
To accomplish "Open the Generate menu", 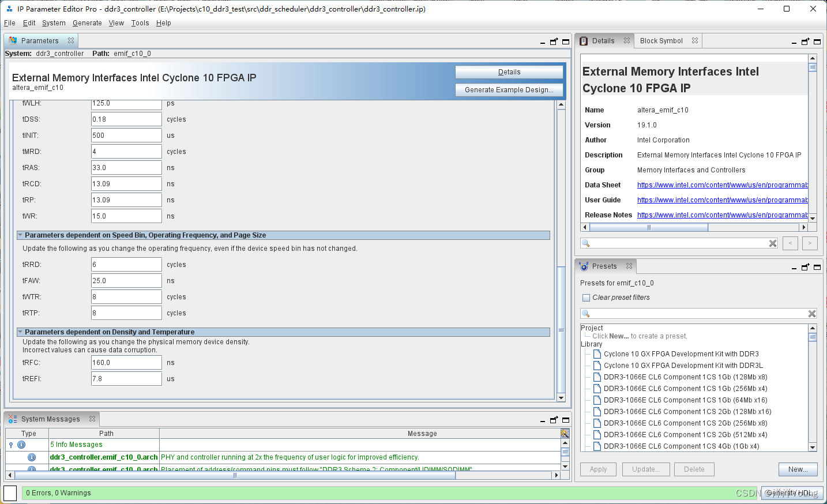I will pos(87,23).
